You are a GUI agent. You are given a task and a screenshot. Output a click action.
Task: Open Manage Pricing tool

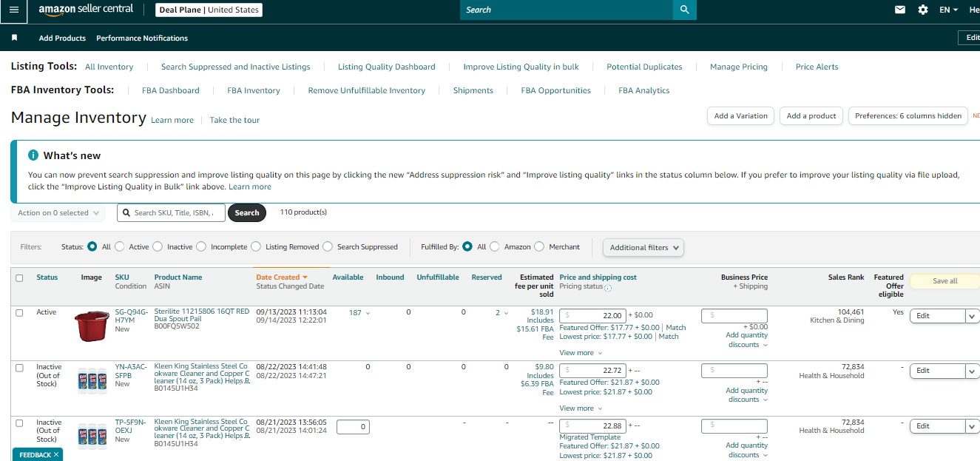point(739,67)
